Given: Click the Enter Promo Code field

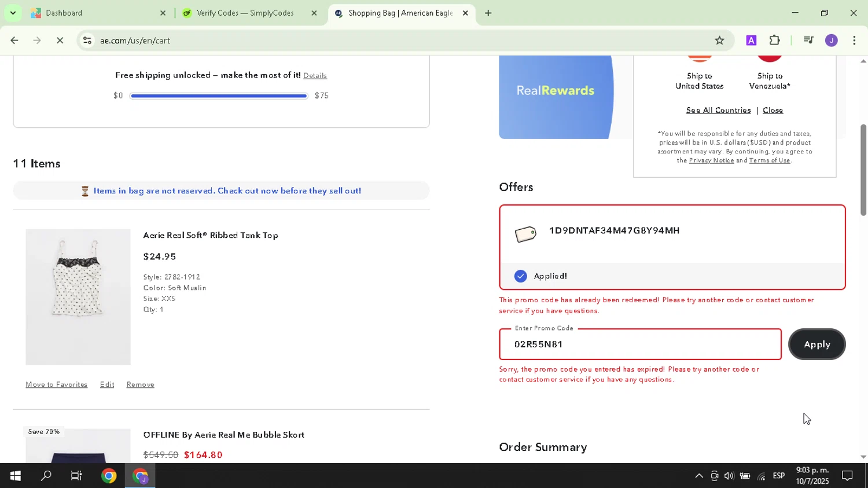Looking at the screenshot, I should 640,344.
